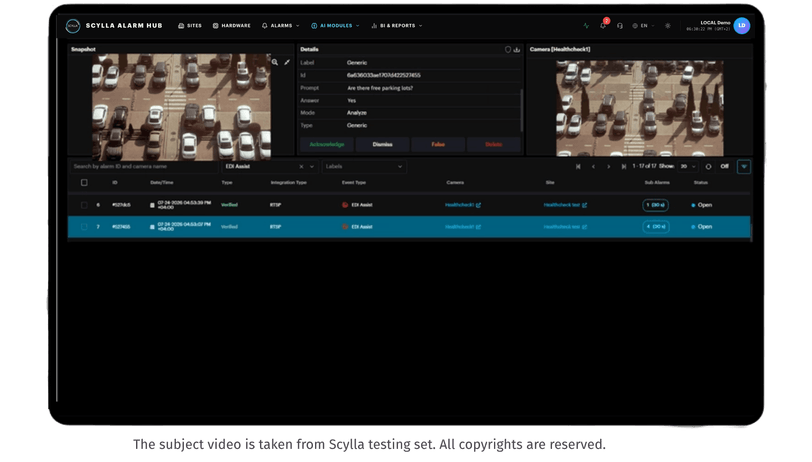
Task: Click the Dismiss button
Action: point(383,145)
